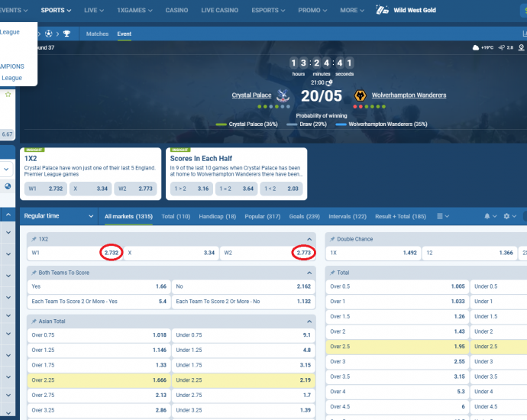Image resolution: width=527 pixels, height=420 pixels.
Task: Toggle pin on Double Chance market
Action: point(332,239)
